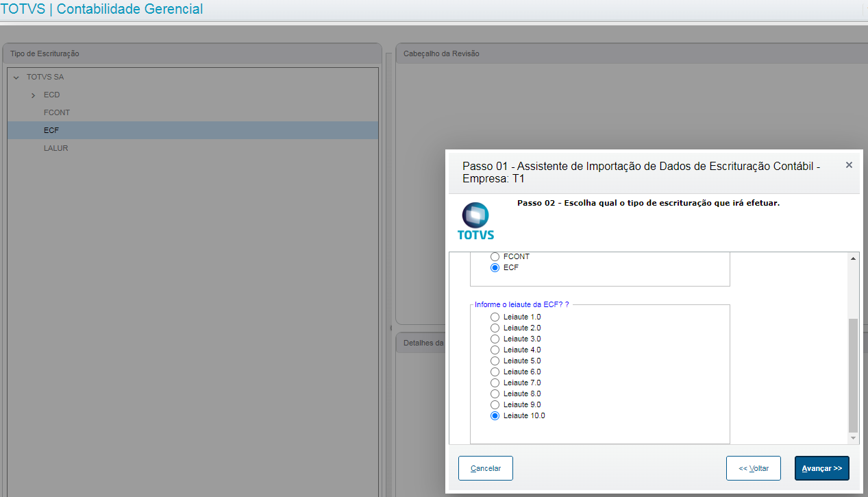868x497 pixels.
Task: Select TOTVS SA in the tree
Action: tap(45, 77)
